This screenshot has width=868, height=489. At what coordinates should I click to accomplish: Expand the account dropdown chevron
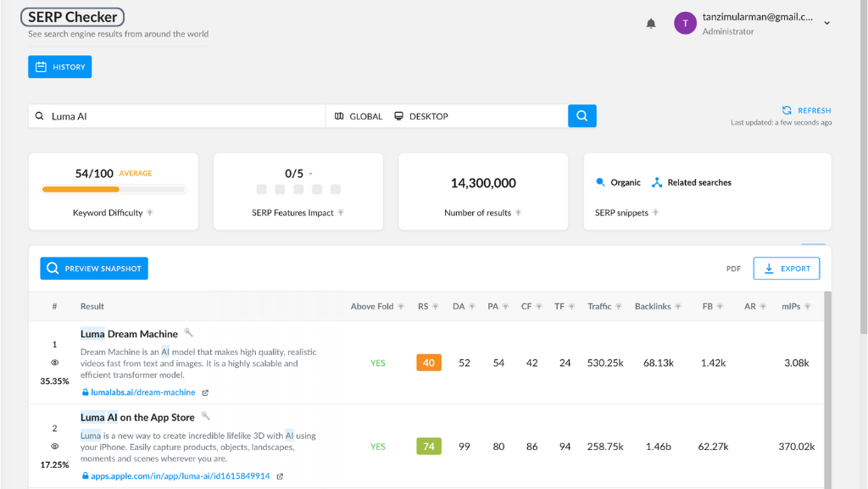(x=826, y=23)
